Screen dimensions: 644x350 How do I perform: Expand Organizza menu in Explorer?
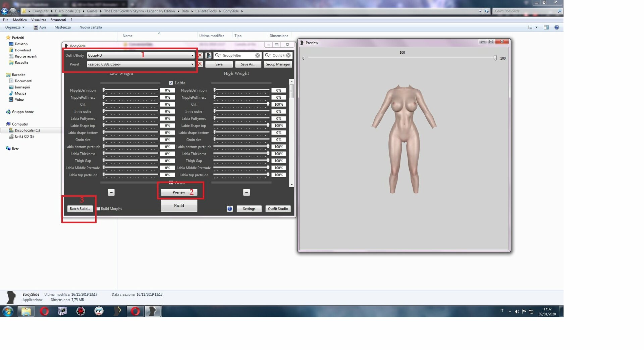pyautogui.click(x=15, y=27)
